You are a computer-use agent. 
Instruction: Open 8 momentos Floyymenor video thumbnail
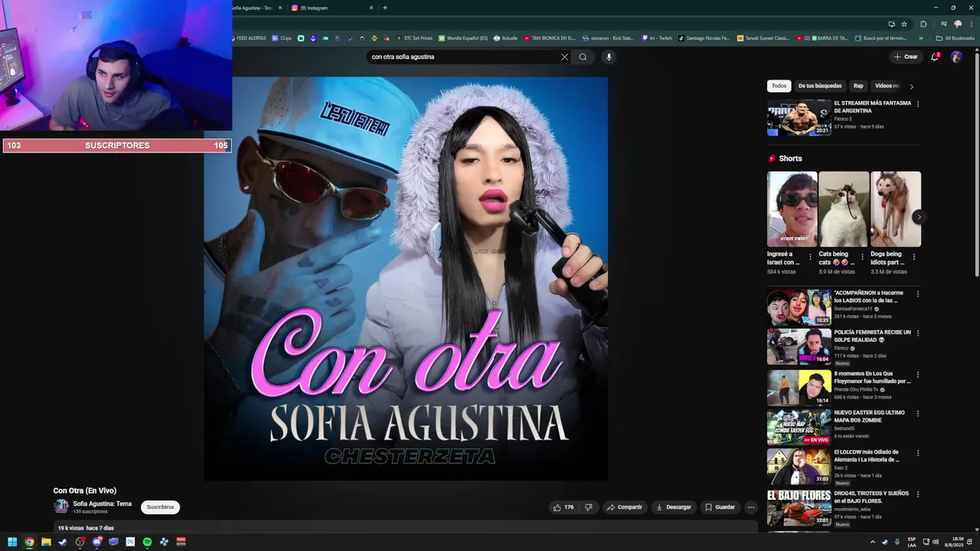799,387
